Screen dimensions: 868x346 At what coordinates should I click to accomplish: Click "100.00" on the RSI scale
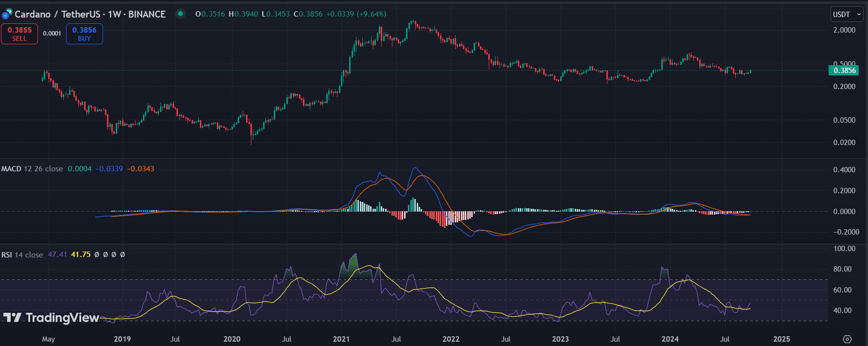(x=845, y=249)
